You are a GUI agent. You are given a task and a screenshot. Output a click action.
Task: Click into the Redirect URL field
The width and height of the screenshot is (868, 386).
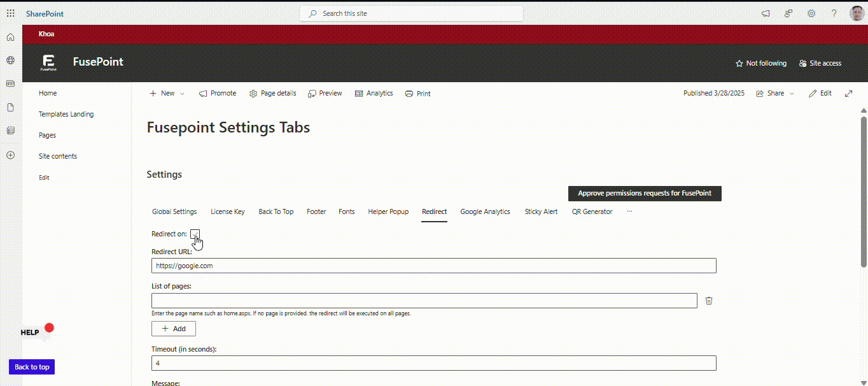(x=433, y=266)
